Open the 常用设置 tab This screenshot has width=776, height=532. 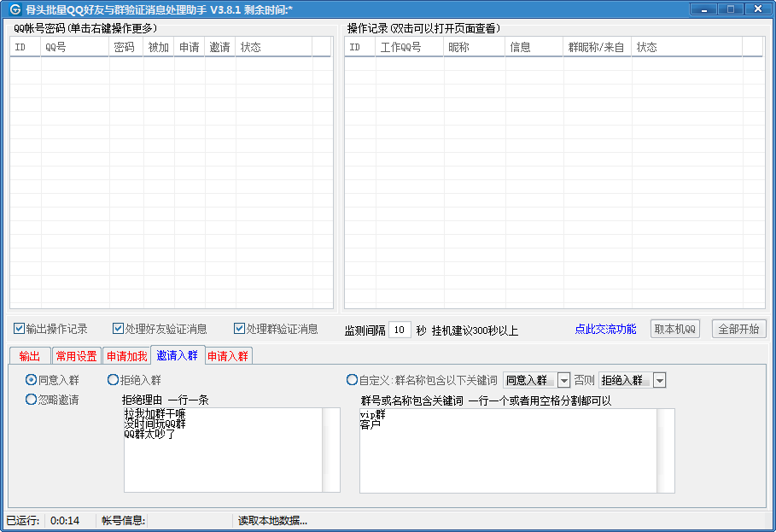76,356
